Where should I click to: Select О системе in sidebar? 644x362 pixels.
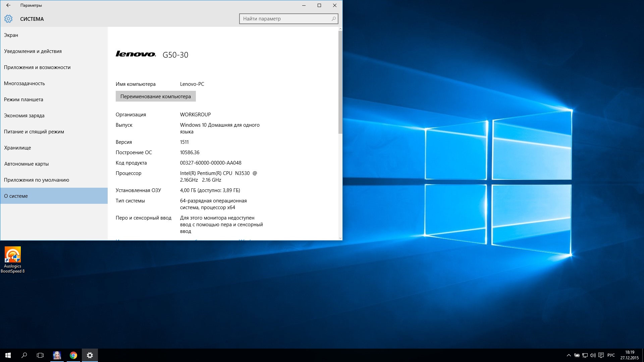pos(54,196)
